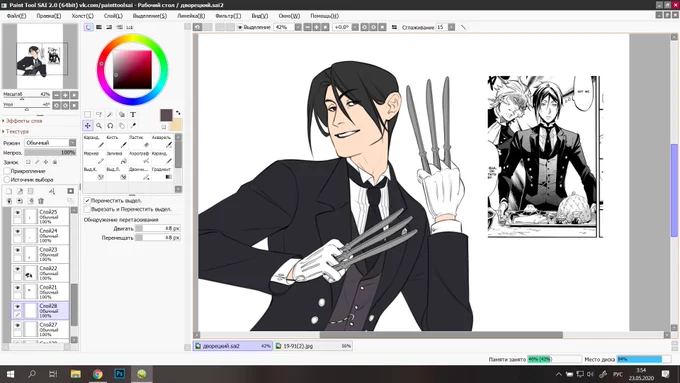Screen dimensions: 680x383
Task: Click zoom in plus button in navigator
Action: [65, 95]
